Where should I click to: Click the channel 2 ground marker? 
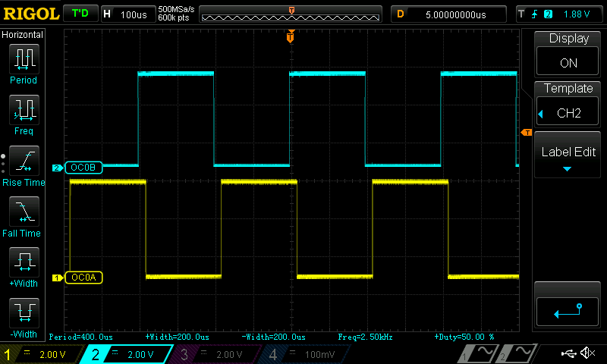coord(58,168)
